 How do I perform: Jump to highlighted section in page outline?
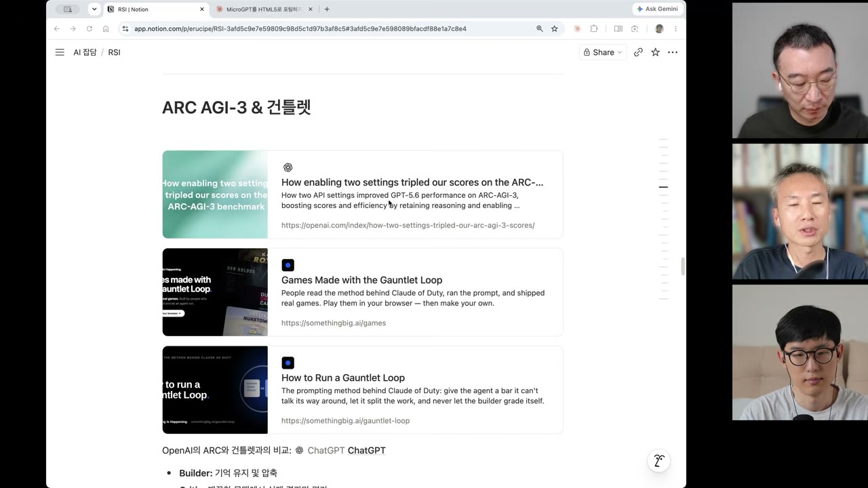click(663, 187)
